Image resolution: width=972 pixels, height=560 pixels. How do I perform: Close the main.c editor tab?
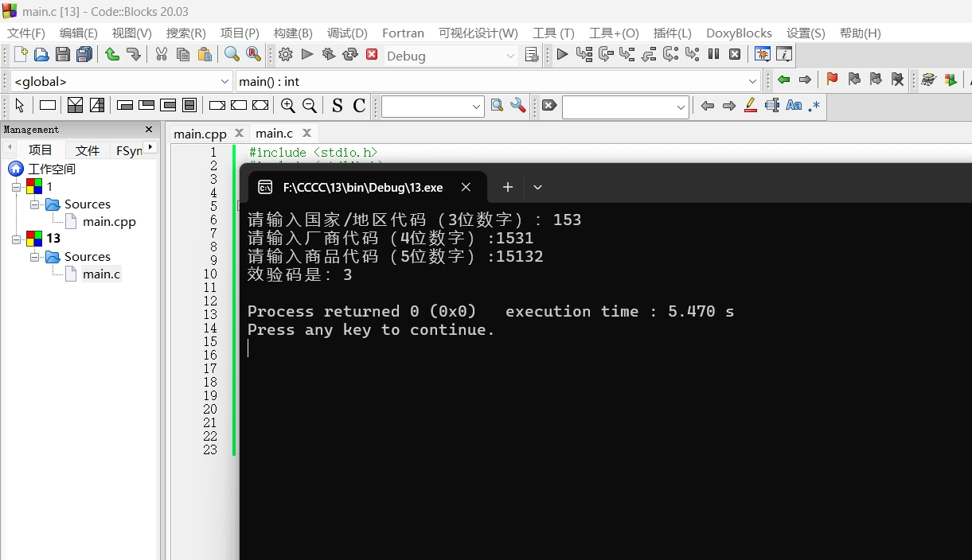(306, 133)
